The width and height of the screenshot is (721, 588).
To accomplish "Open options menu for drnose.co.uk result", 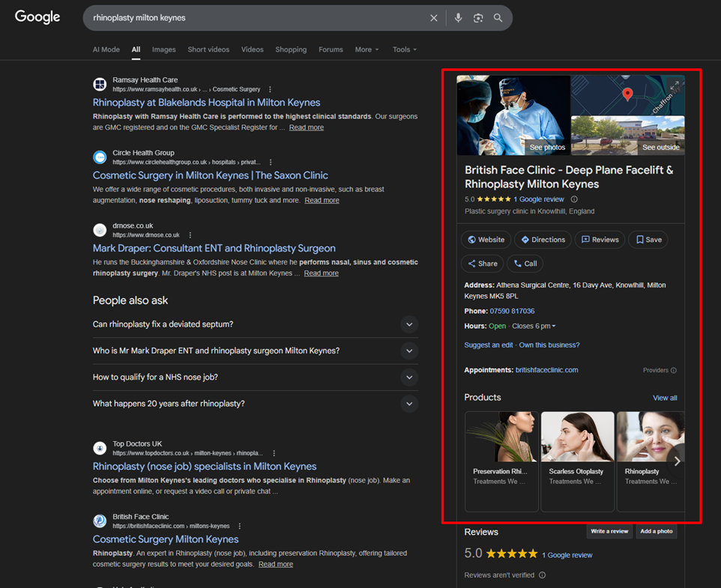I will 190,234.
